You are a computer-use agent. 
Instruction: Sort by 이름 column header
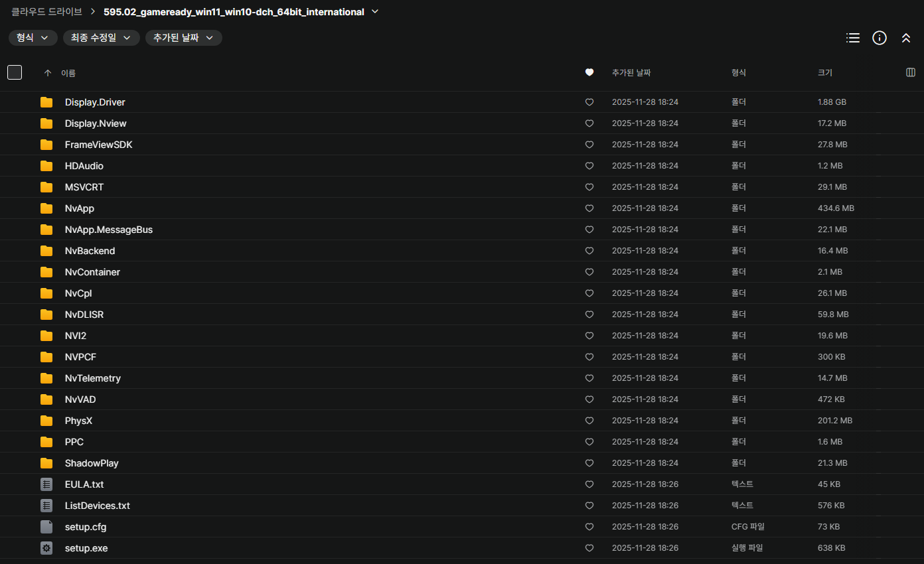point(68,73)
